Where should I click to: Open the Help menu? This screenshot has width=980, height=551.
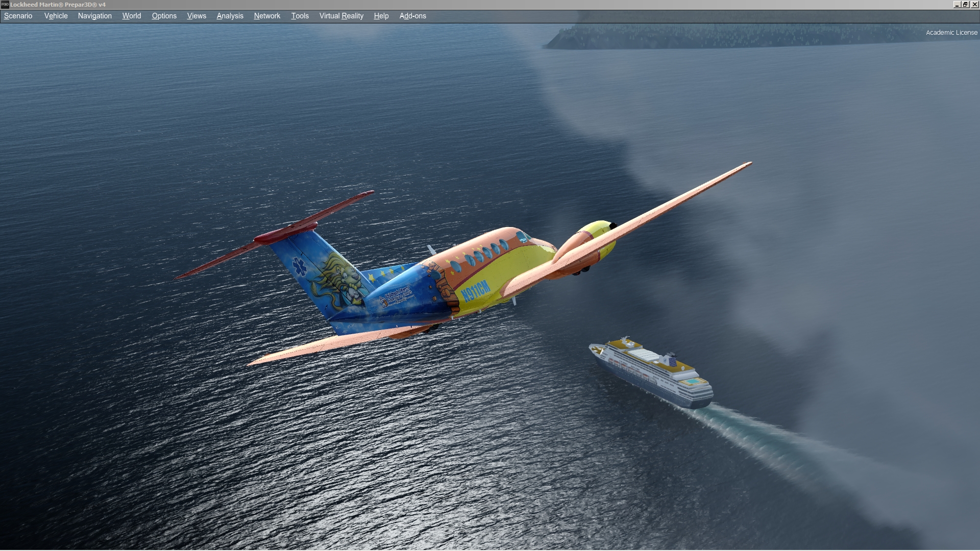(381, 16)
